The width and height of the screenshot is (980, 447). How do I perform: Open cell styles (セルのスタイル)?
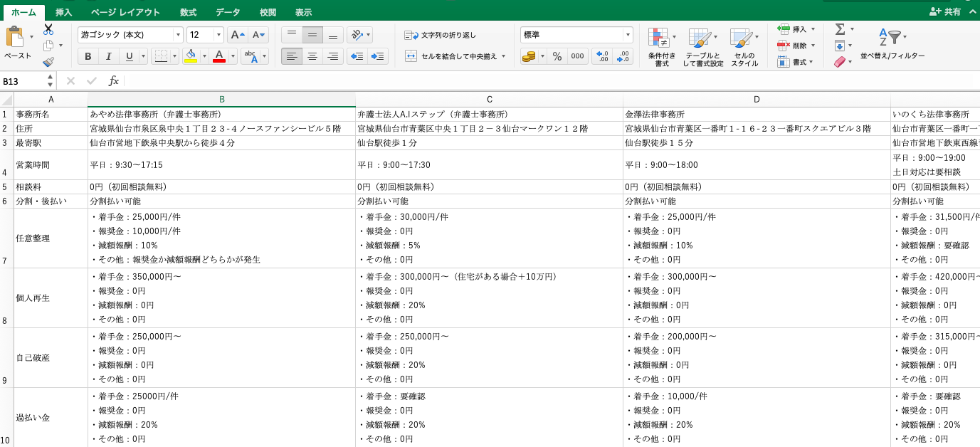tap(744, 47)
